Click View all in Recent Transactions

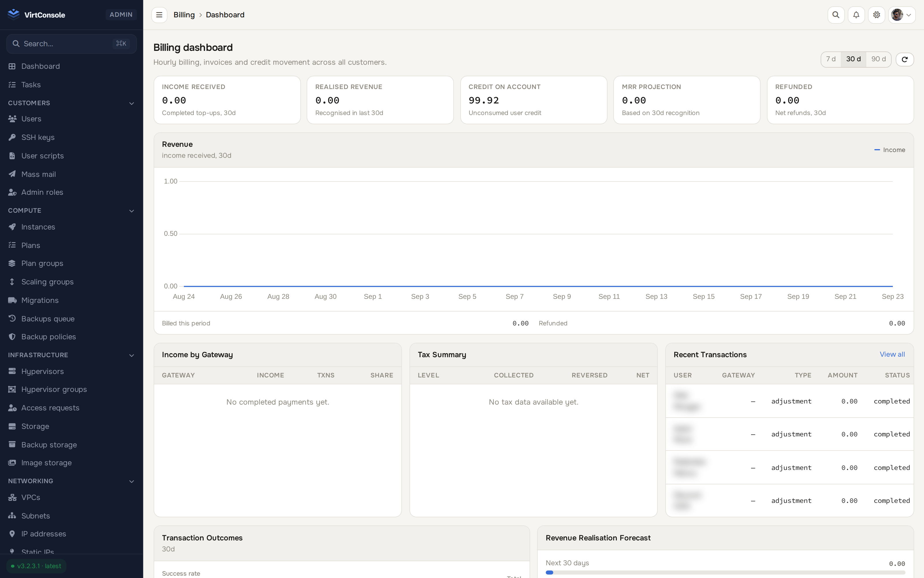892,354
